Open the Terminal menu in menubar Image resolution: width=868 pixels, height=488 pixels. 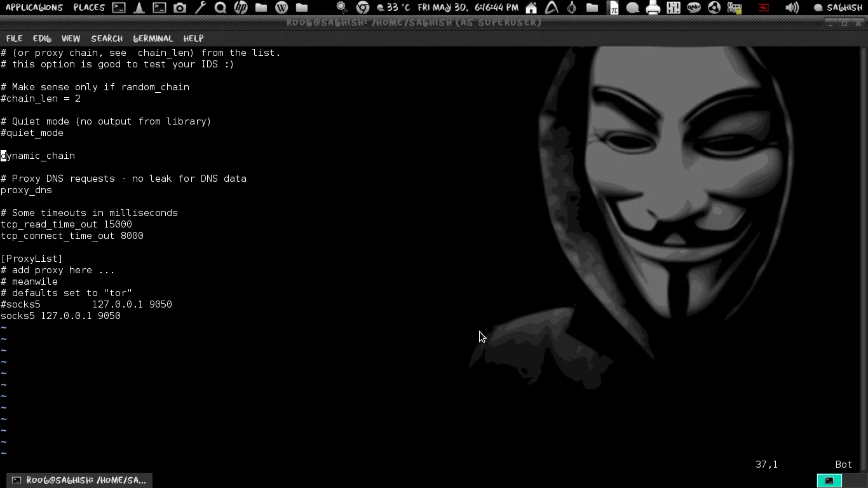(x=153, y=38)
